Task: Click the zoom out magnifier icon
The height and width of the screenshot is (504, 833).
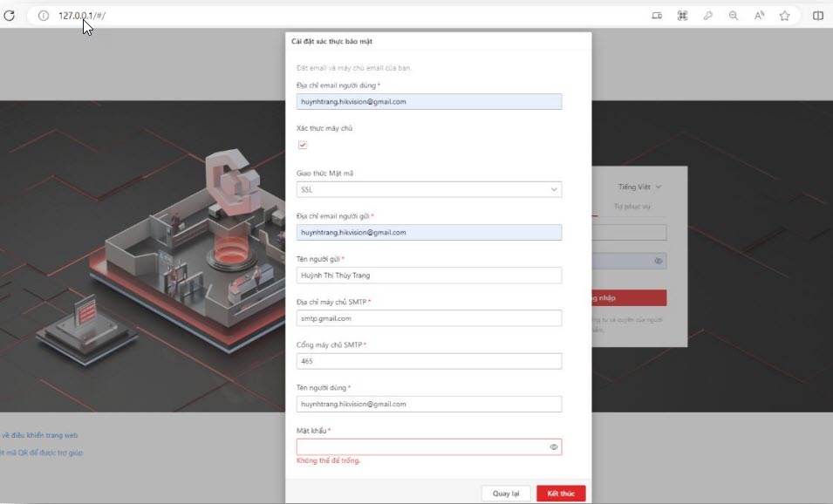Action: (x=734, y=16)
